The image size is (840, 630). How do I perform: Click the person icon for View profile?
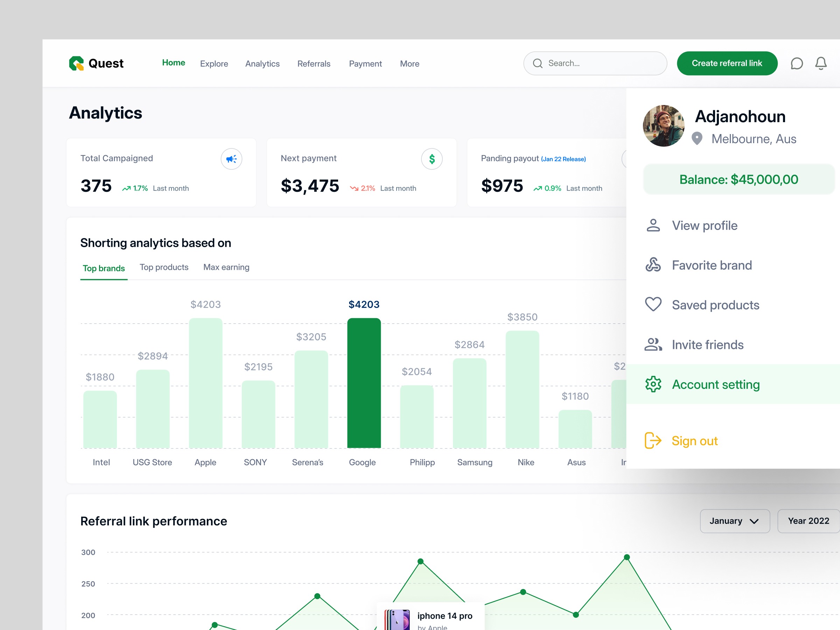tap(653, 225)
